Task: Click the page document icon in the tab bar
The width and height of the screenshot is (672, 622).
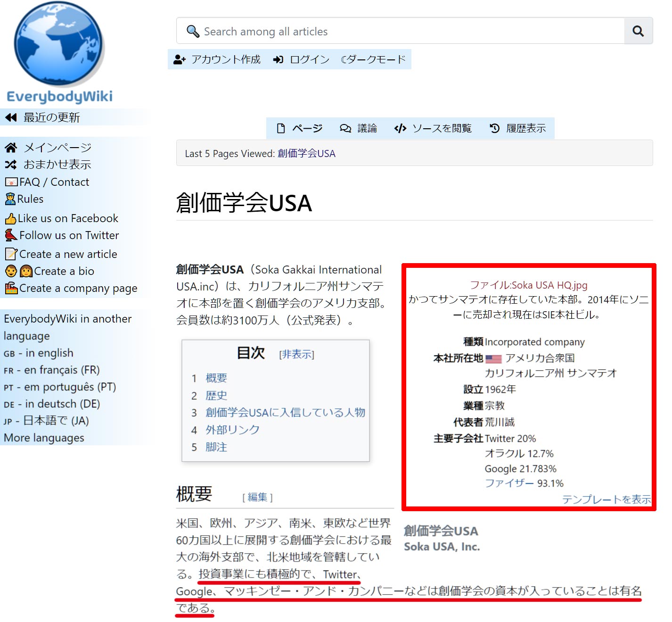Action: tap(281, 128)
